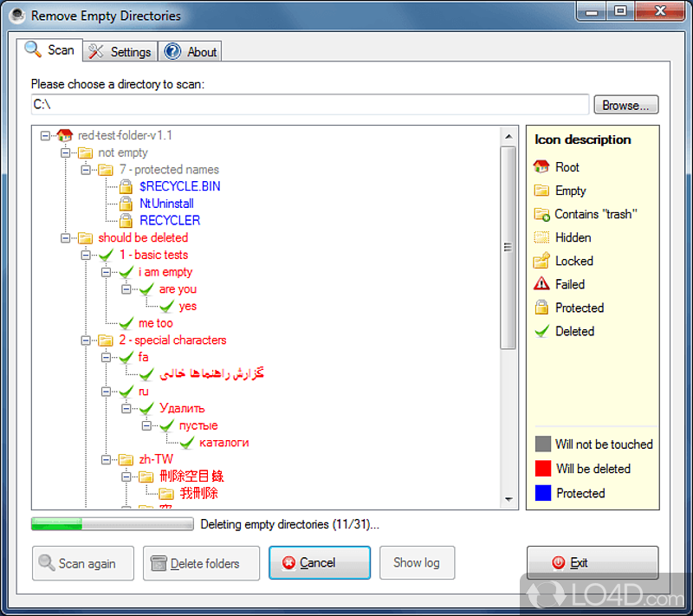The width and height of the screenshot is (693, 616).
Task: Collapse the 'should be deleted' tree node
Action: (65, 237)
